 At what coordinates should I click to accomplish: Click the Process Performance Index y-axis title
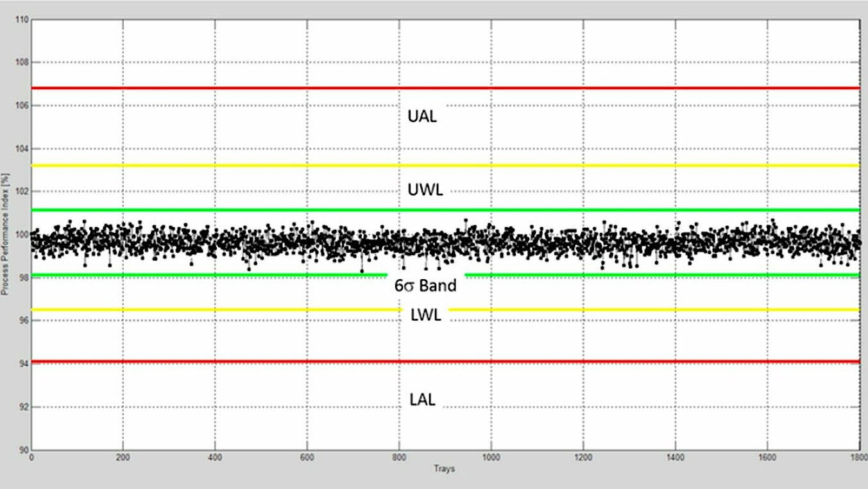point(5,234)
